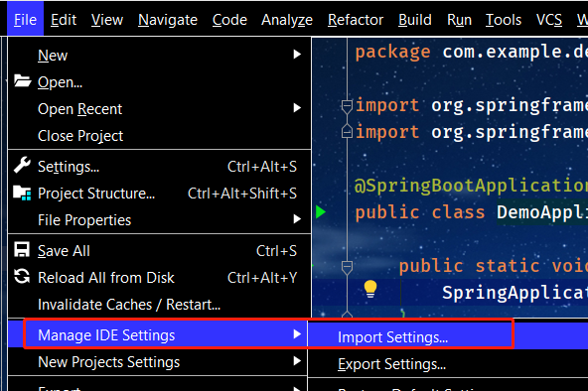
Task: Click the DemoAppli class name in editor
Action: (x=542, y=212)
